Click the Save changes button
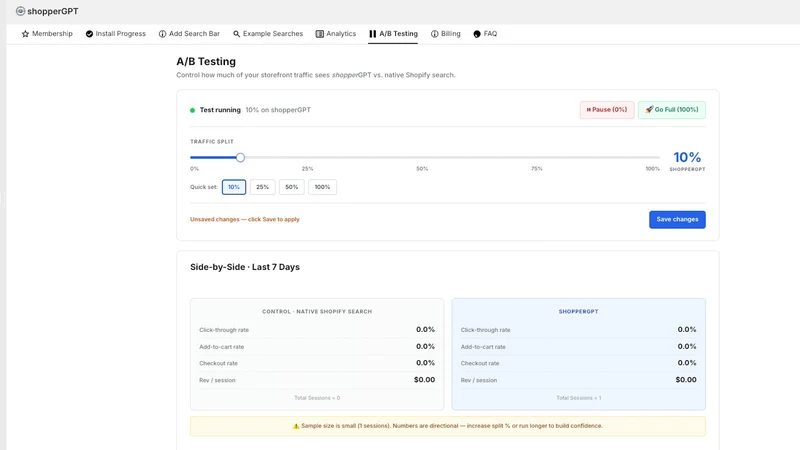The height and width of the screenshot is (450, 800). point(677,219)
